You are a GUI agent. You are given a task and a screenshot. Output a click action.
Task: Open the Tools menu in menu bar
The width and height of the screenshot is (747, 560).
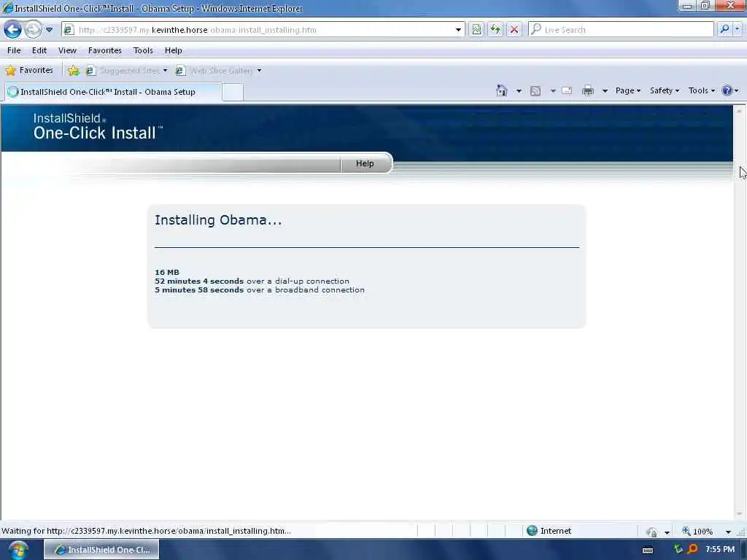coord(143,50)
